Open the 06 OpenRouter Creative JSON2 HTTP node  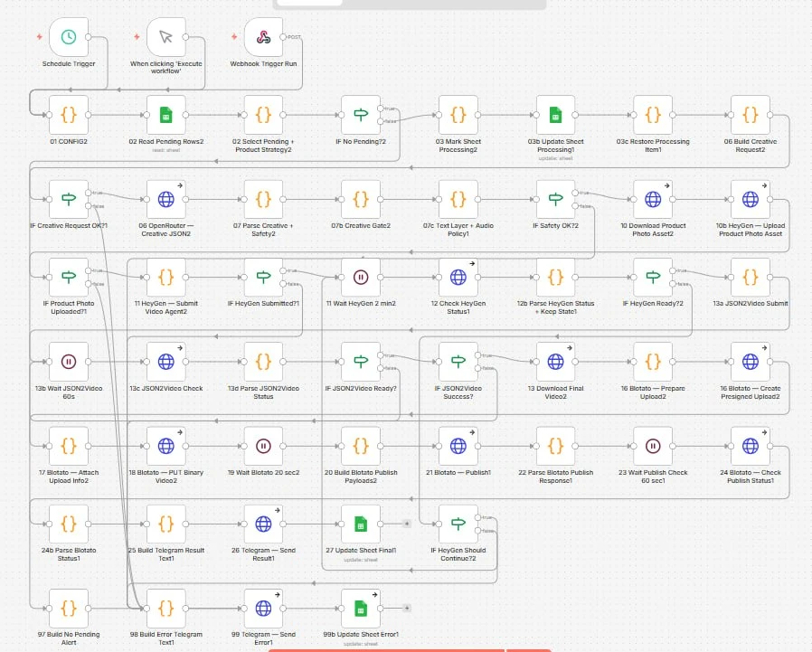coord(165,199)
